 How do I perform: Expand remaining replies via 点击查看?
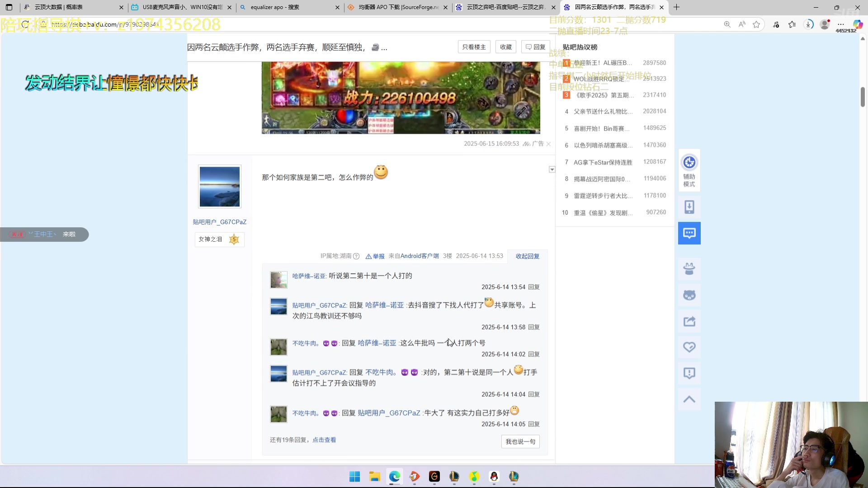pyautogui.click(x=324, y=440)
